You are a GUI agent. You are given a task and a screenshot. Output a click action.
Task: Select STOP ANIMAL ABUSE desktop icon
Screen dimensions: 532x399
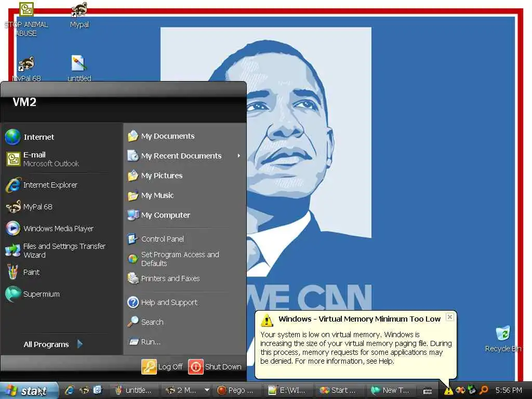click(x=26, y=20)
